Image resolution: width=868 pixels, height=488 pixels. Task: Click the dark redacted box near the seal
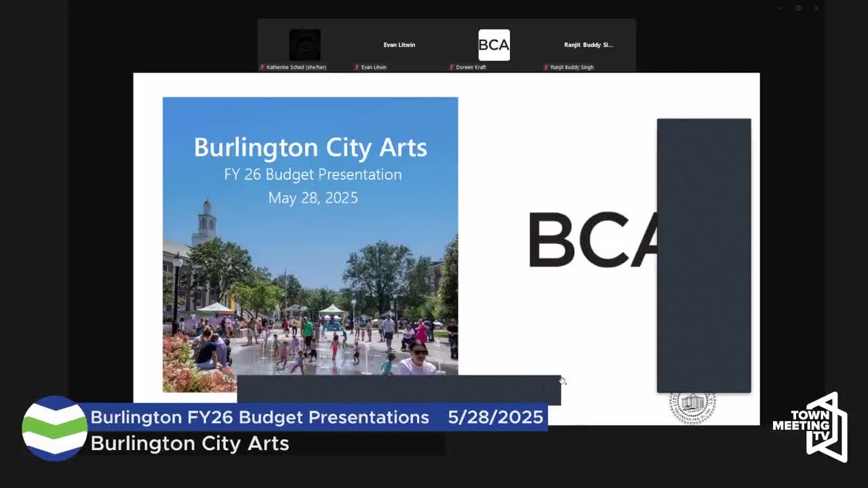click(704, 256)
